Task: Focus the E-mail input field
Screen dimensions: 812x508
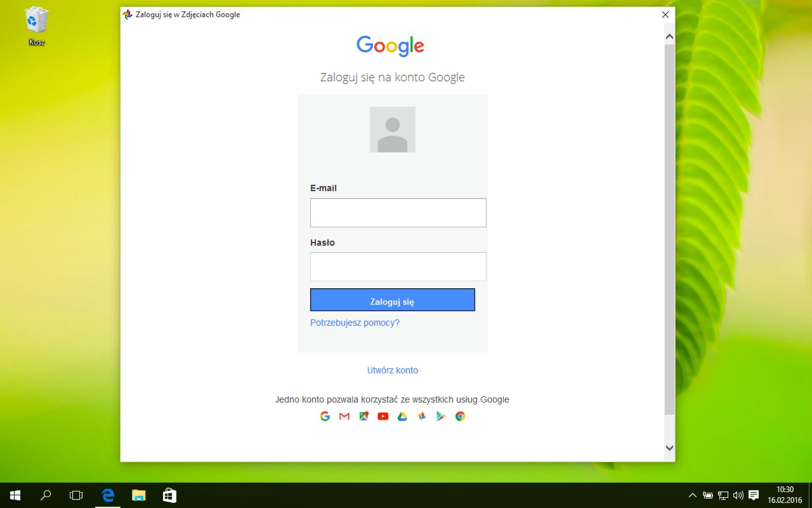Action: pyautogui.click(x=398, y=213)
